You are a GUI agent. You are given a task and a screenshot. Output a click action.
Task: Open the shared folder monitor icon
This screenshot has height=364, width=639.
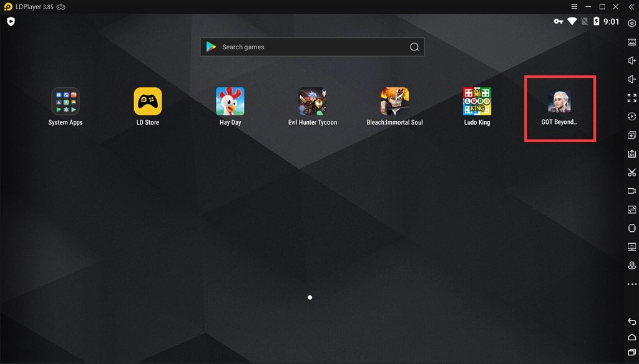(x=632, y=247)
